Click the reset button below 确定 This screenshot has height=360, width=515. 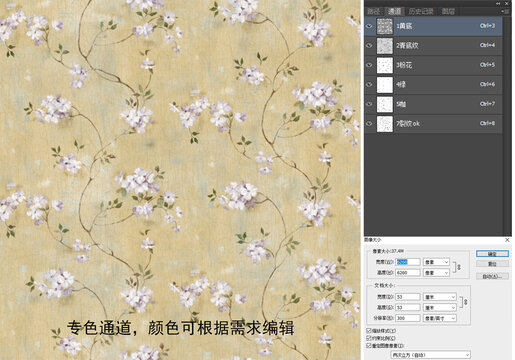pyautogui.click(x=492, y=264)
